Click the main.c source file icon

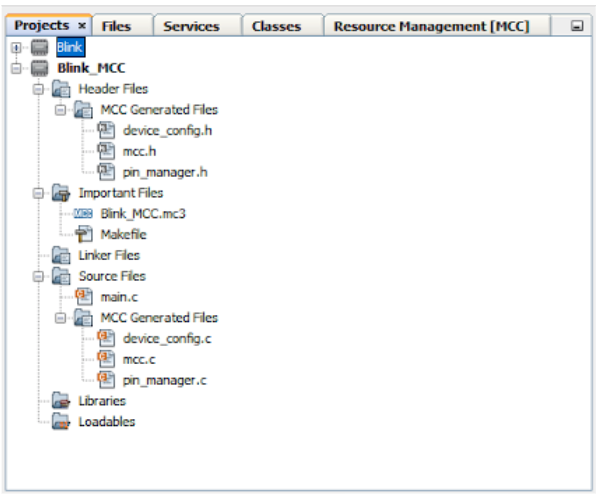(x=83, y=297)
